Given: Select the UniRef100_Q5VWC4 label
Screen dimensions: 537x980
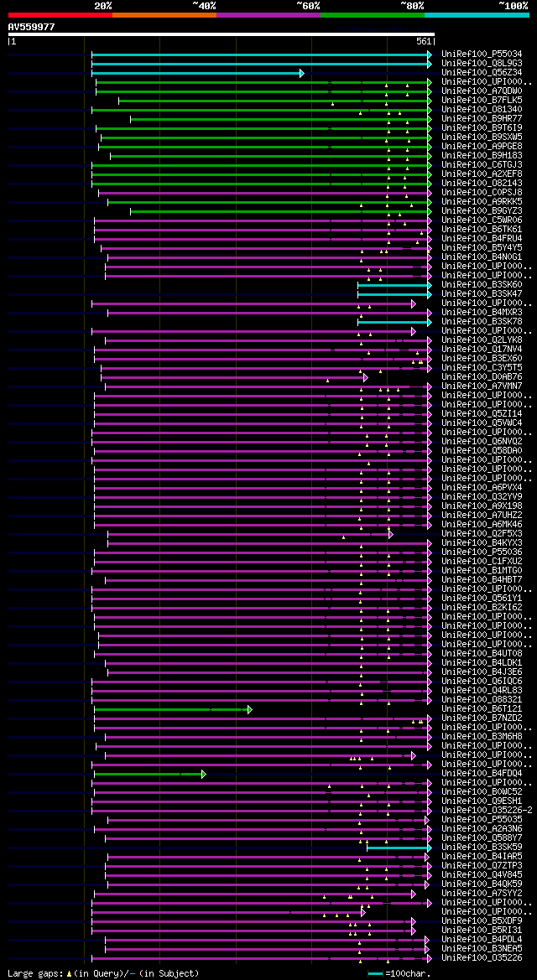Looking at the screenshot, I should pos(482,423).
